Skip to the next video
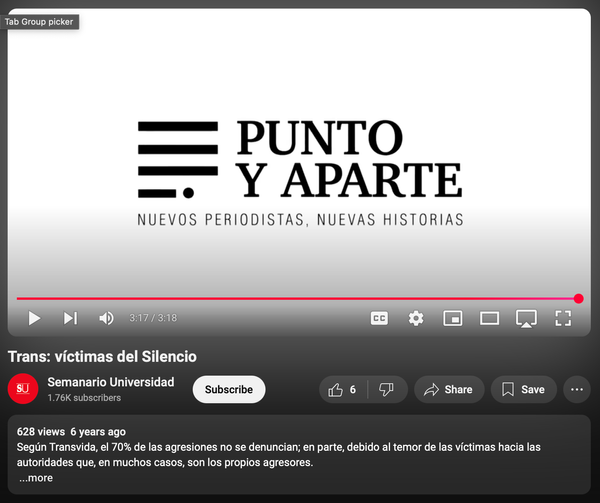The image size is (600, 503). (x=70, y=318)
